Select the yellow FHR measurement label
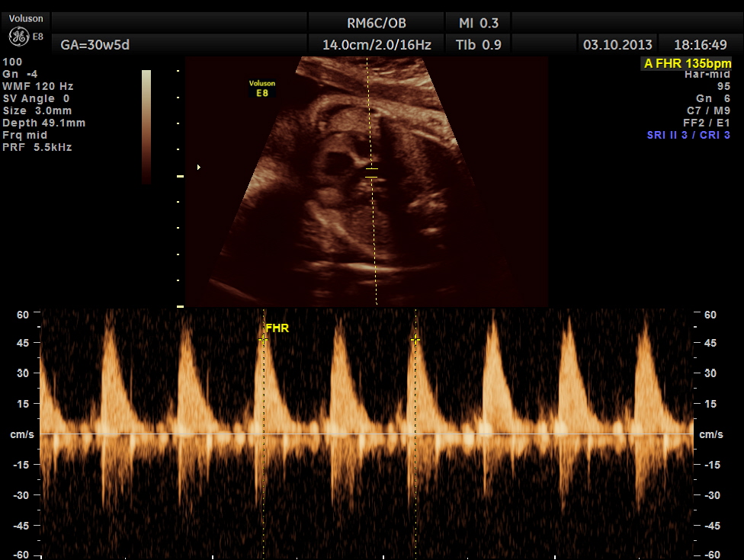744x560 pixels. coord(277,328)
